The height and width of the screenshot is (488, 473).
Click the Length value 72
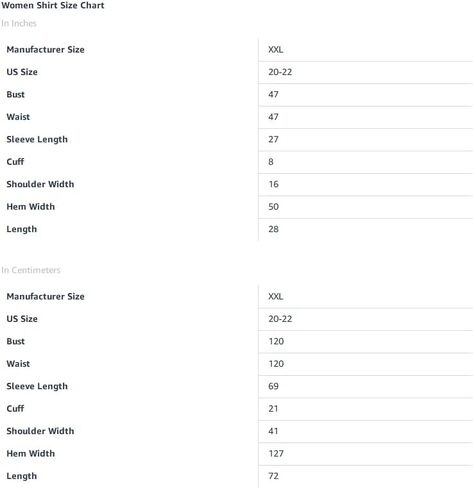point(273,476)
